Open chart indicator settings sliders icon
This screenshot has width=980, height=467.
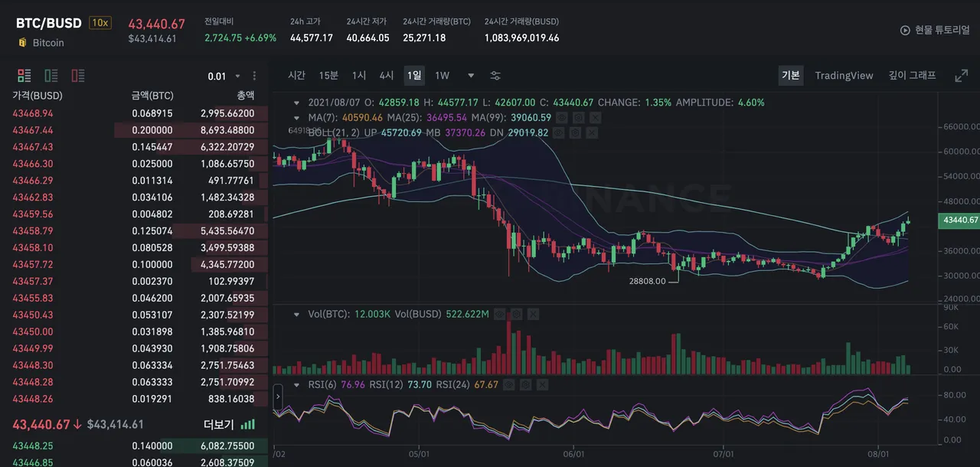click(x=495, y=76)
